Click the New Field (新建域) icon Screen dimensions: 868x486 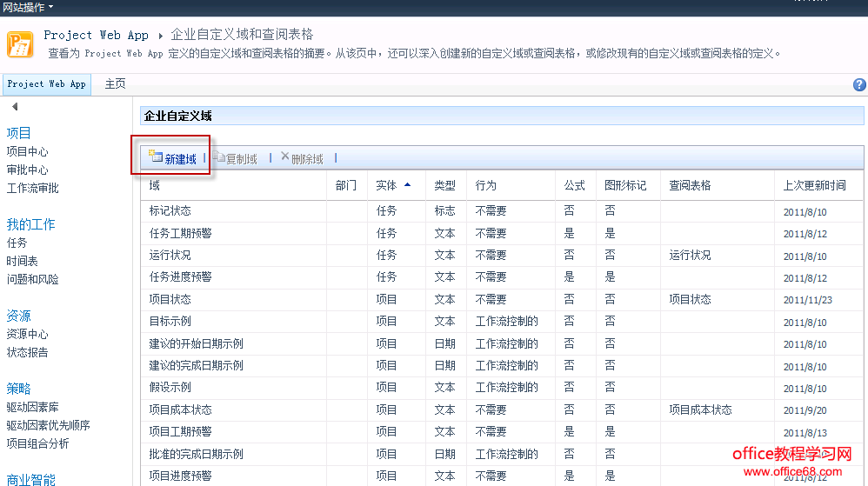(157, 156)
